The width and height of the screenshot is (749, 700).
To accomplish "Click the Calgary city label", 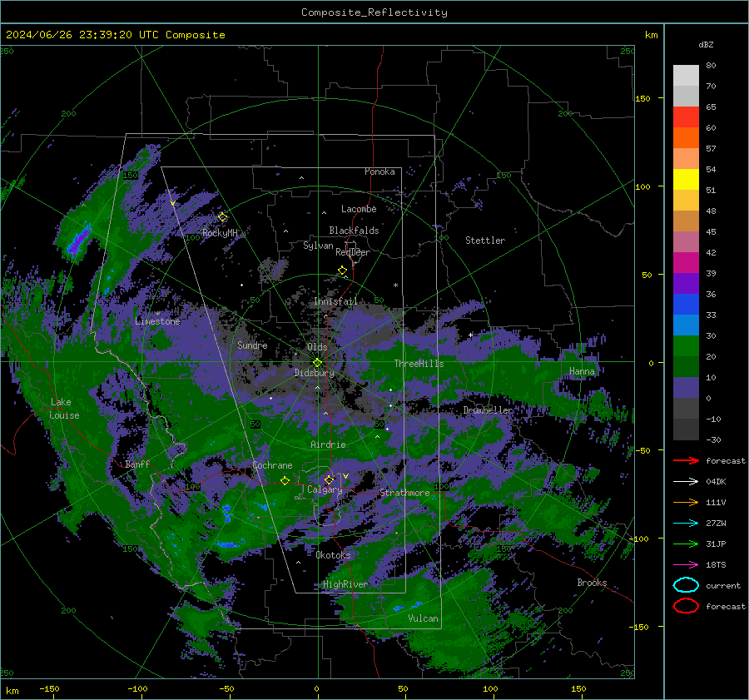I will point(325,489).
